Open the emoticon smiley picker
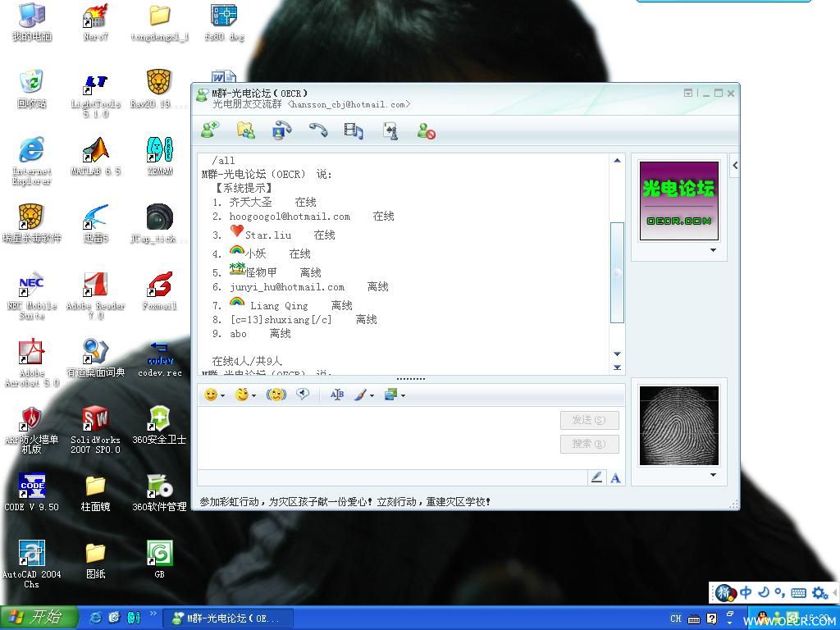The width and height of the screenshot is (840, 630). [x=214, y=395]
